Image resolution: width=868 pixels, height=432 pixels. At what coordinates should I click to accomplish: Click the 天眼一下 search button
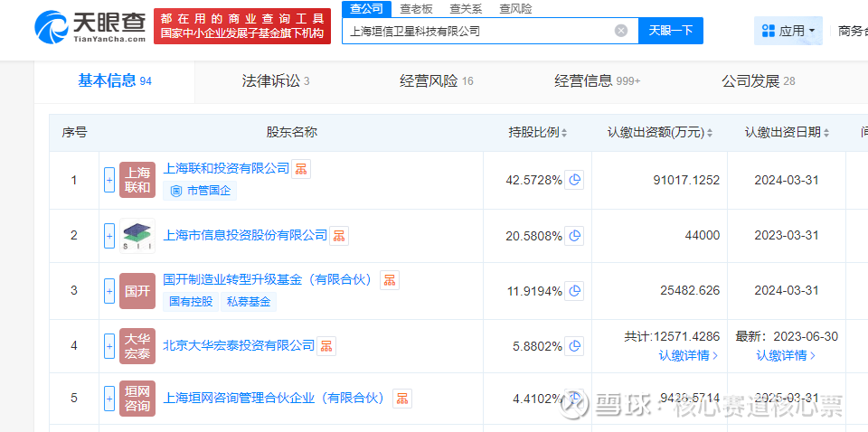point(671,31)
